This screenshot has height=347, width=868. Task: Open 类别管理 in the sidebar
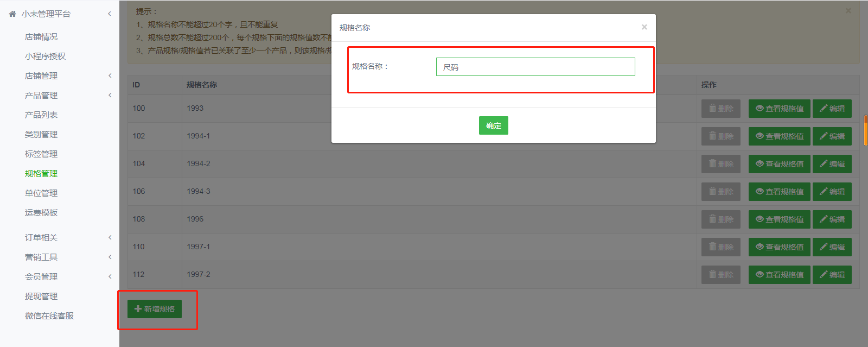(41, 135)
